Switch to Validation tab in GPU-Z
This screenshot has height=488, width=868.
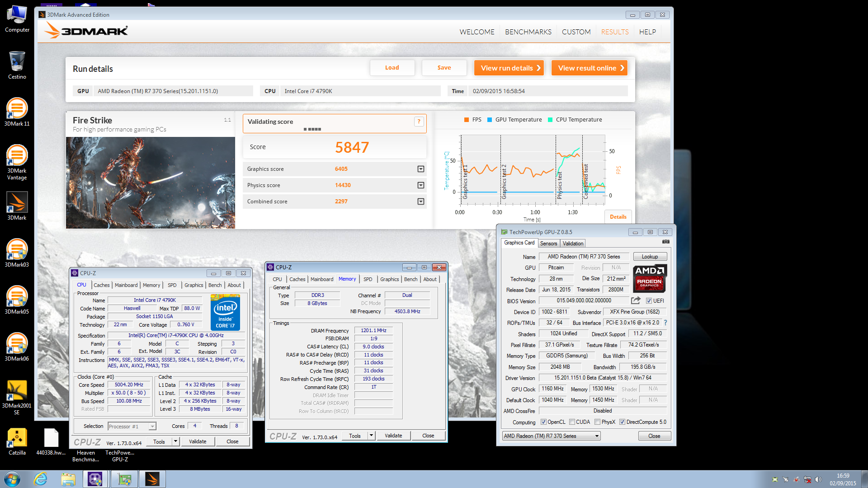tap(573, 244)
